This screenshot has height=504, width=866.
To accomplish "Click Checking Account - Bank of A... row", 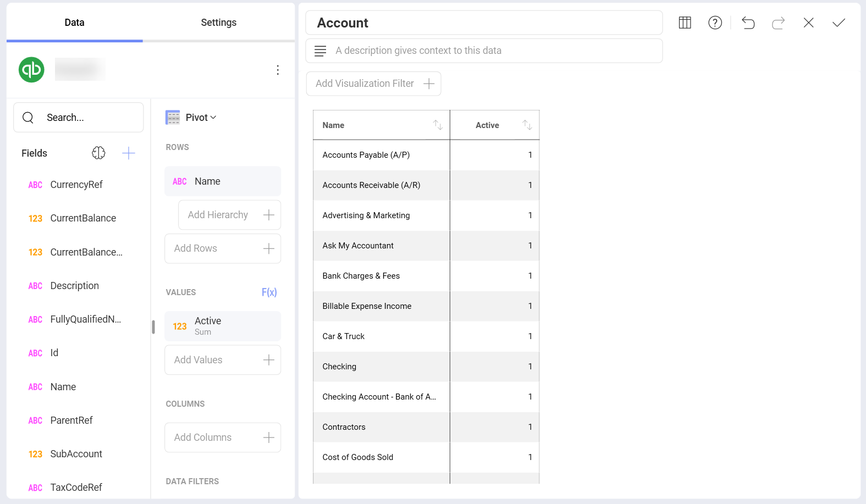I will [x=426, y=397].
